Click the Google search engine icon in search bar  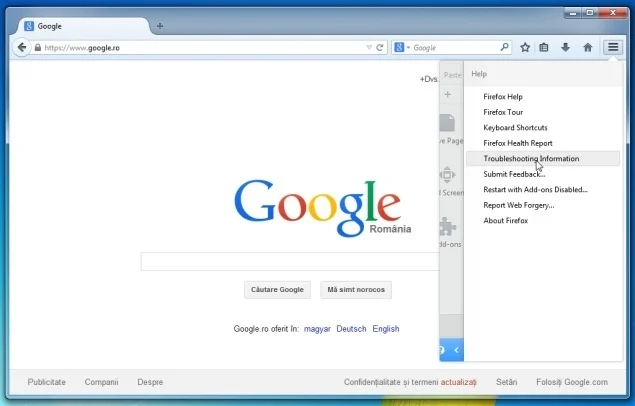399,47
